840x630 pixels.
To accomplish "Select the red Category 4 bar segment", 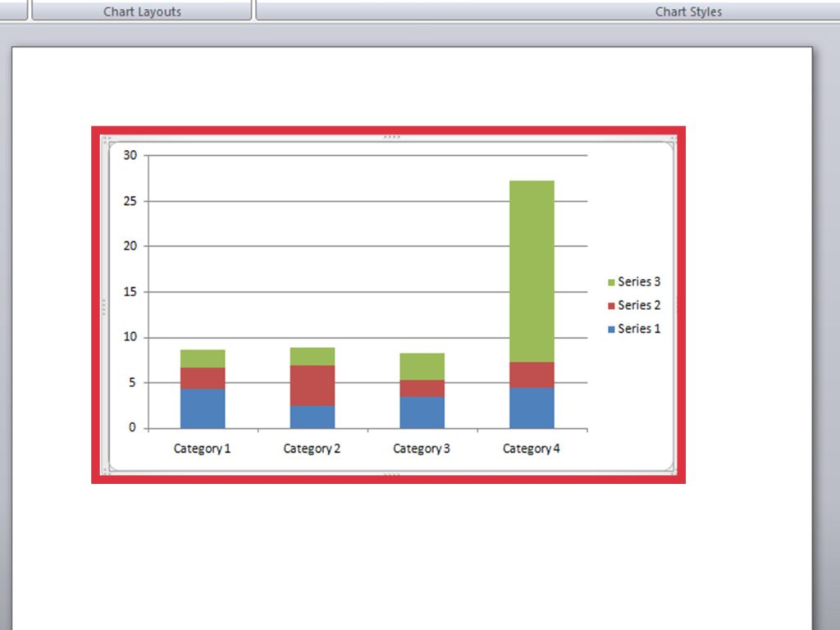I will [532, 375].
